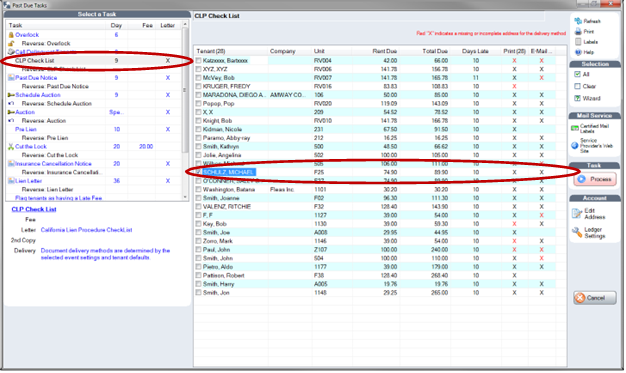The width and height of the screenshot is (626, 373).
Task: Uncheck the SCHULZ, MICHAEL checkbox
Action: pos(198,172)
